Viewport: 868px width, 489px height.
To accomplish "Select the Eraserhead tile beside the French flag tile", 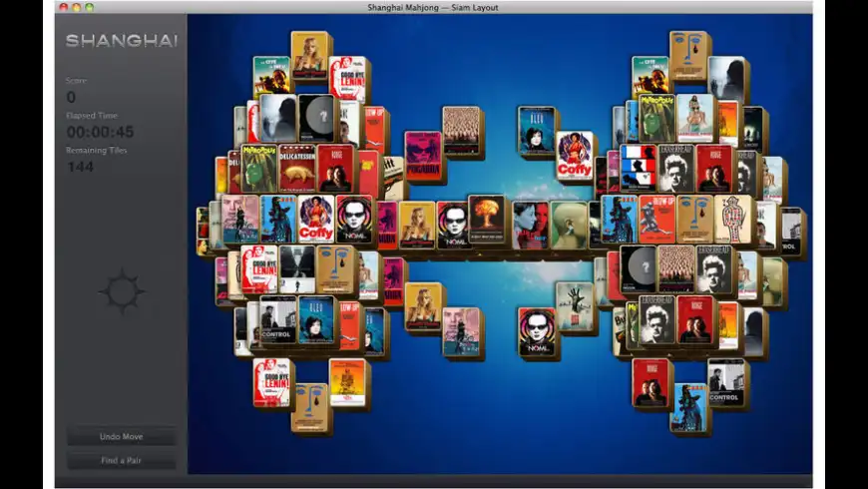I will click(x=675, y=169).
